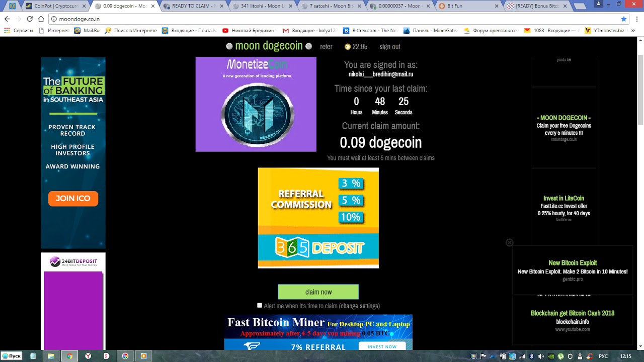Image resolution: width=644 pixels, height=362 pixels.
Task: Click the email nikolai___bredihin@mail.ru
Action: tap(381, 74)
